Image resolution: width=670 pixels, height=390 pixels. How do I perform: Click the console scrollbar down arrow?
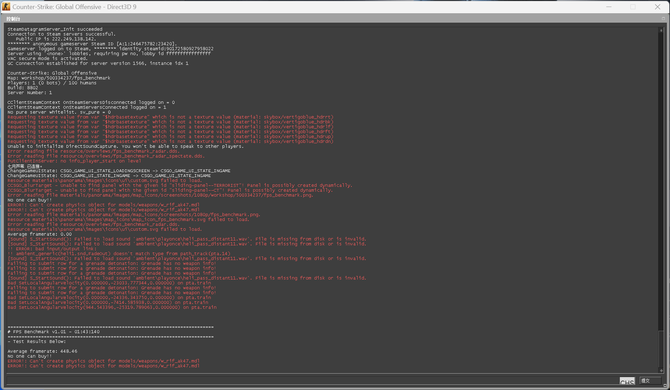point(661,370)
